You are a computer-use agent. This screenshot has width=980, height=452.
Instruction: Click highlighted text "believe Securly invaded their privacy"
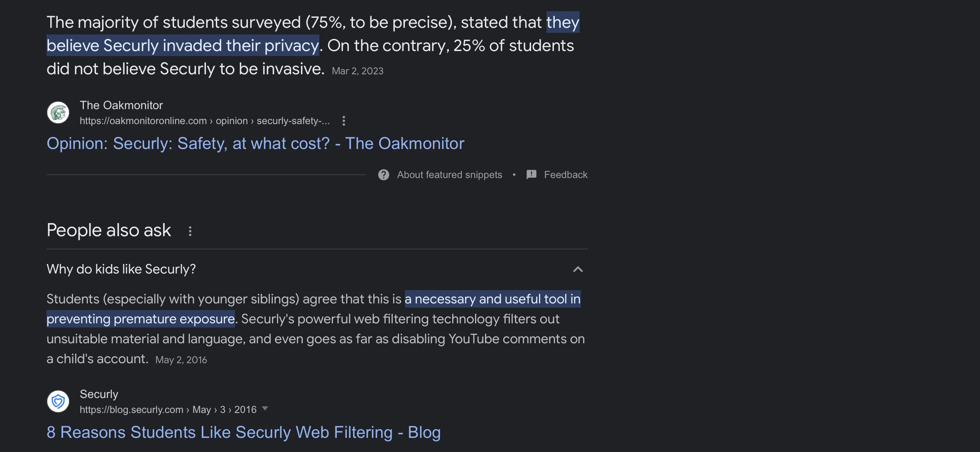183,46
